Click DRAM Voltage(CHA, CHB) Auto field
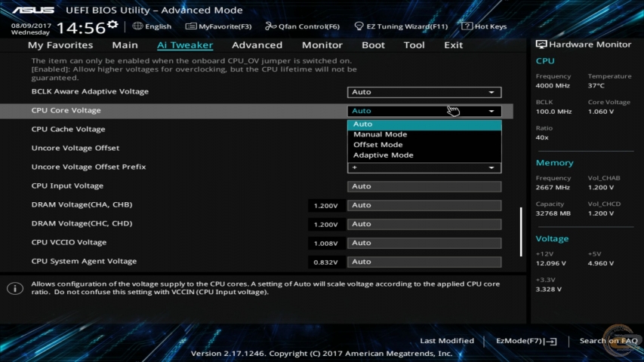644x362 pixels. (424, 205)
